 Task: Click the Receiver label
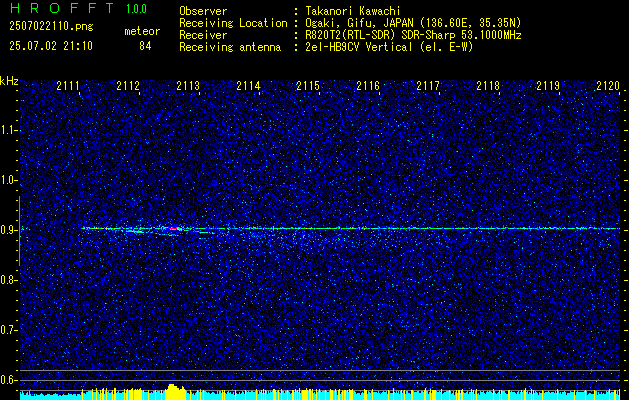pos(203,35)
